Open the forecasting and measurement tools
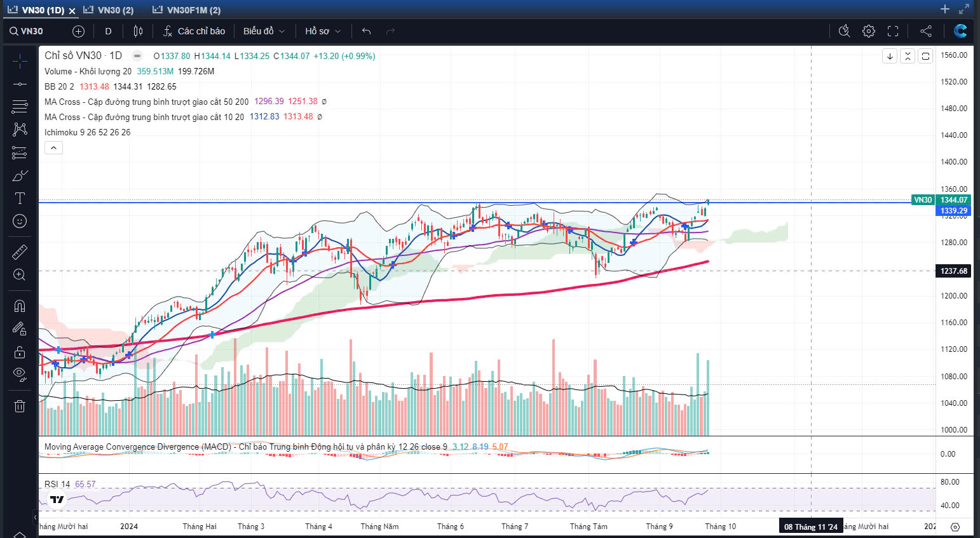This screenshot has height=538, width=980. [x=20, y=152]
